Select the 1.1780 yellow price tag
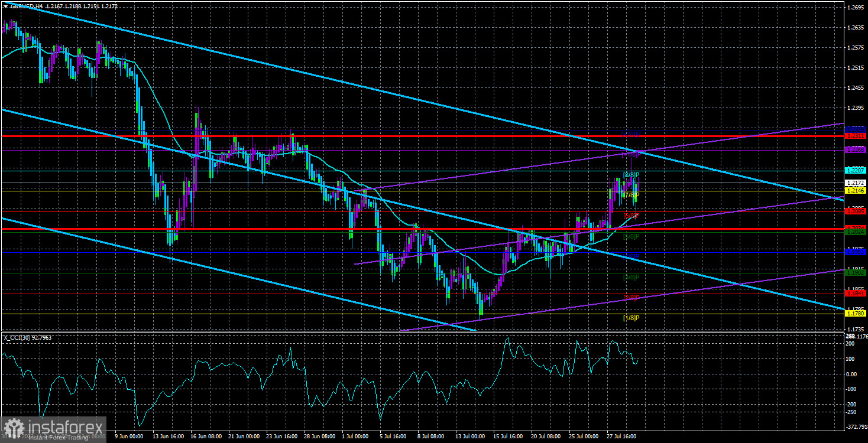868x443 pixels. tap(856, 314)
